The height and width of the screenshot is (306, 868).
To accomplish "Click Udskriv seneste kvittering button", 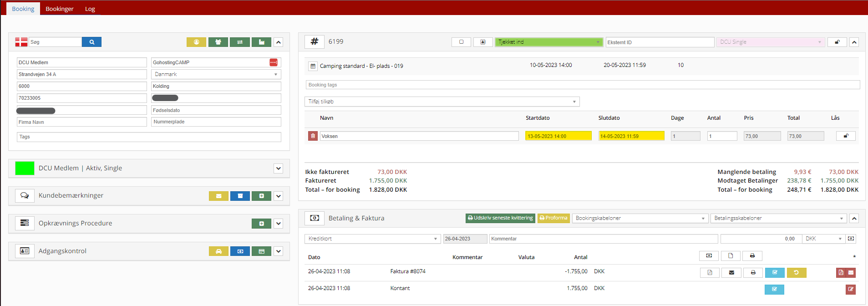I will (500, 218).
